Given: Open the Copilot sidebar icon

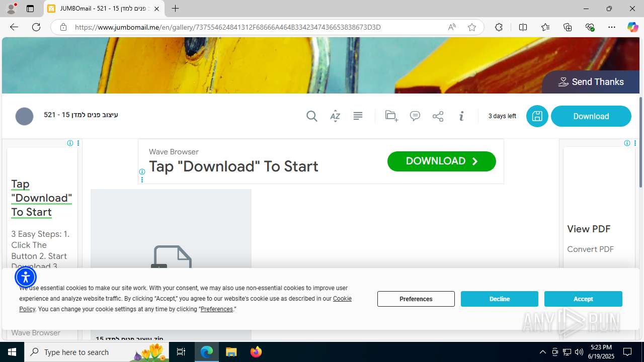Looking at the screenshot, I should click(632, 27).
